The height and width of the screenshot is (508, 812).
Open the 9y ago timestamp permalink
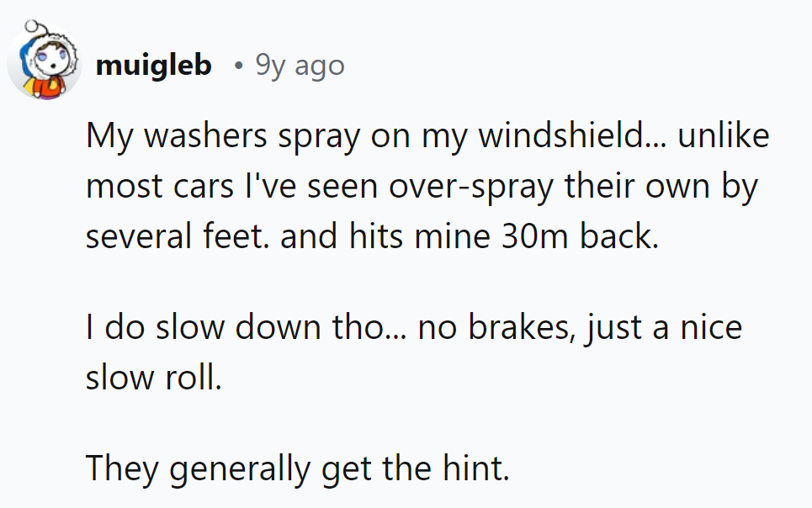pyautogui.click(x=300, y=66)
